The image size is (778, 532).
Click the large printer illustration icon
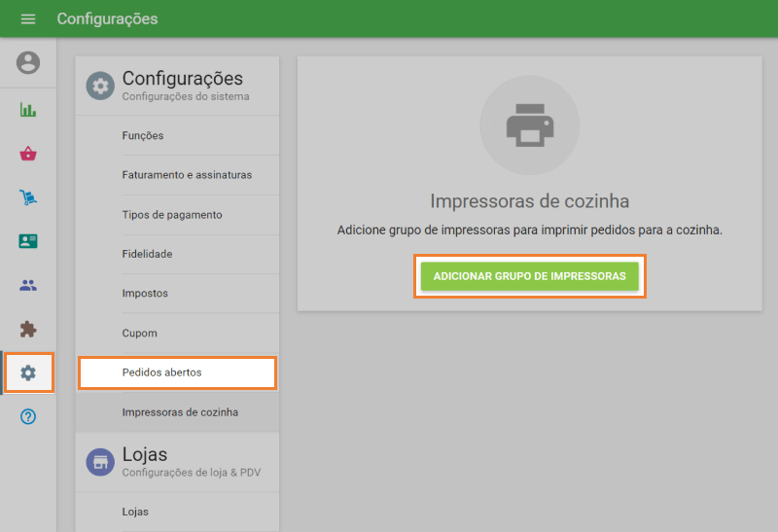coord(529,125)
